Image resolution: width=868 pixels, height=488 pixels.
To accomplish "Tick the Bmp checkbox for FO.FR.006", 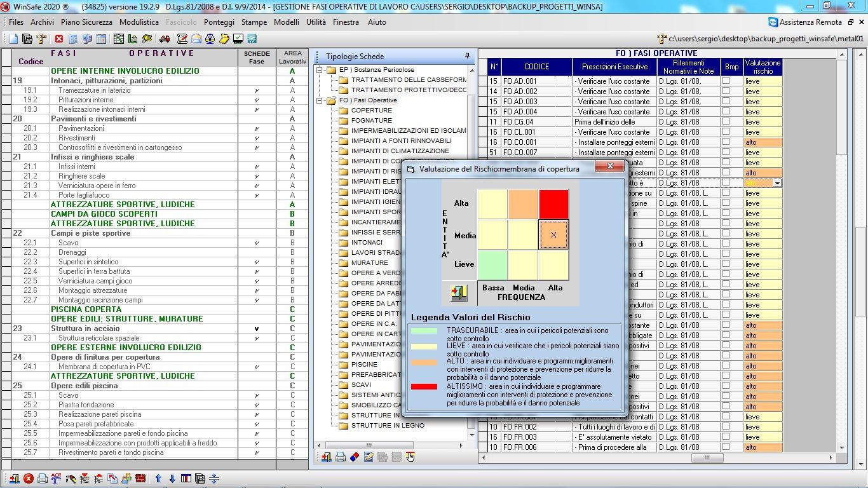I will click(726, 447).
